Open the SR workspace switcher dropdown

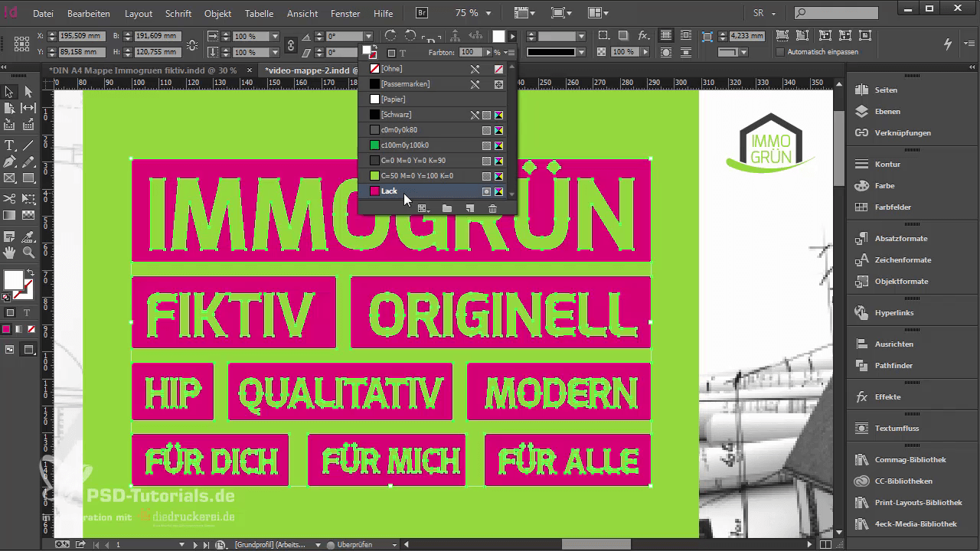click(773, 13)
